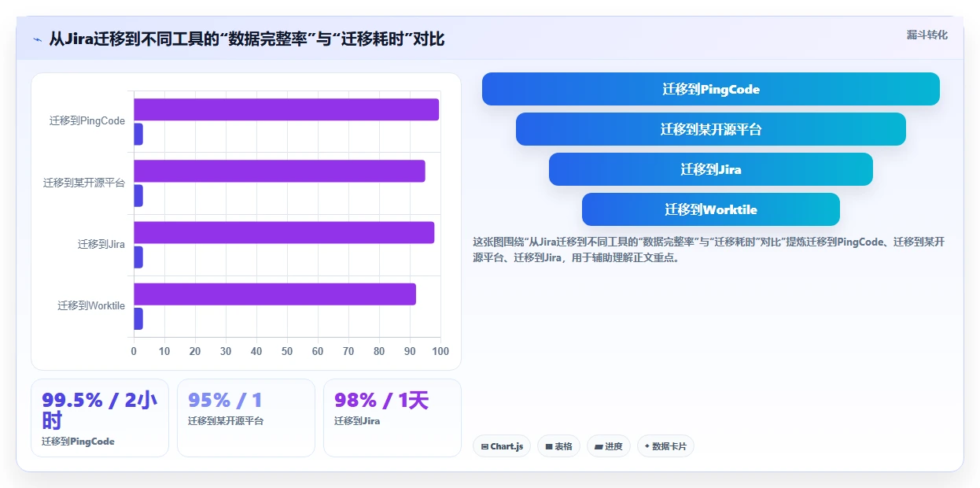Click the purple bar for 迁移到PingCode
The height and width of the screenshot is (488, 980).
coord(286,109)
